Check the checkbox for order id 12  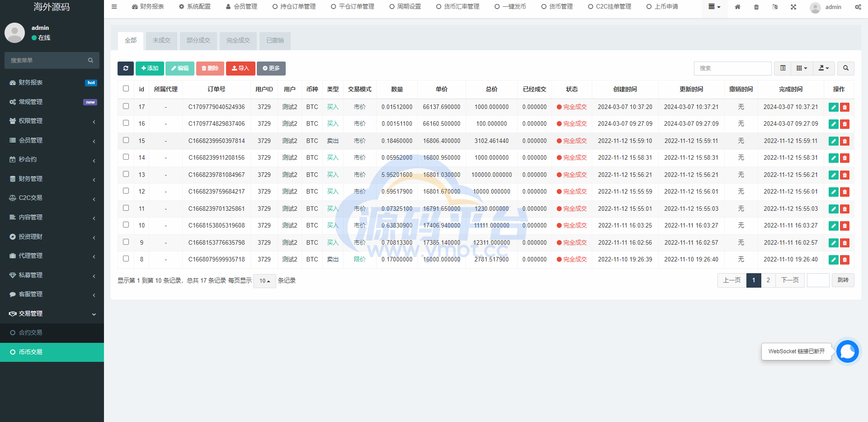pos(126,191)
